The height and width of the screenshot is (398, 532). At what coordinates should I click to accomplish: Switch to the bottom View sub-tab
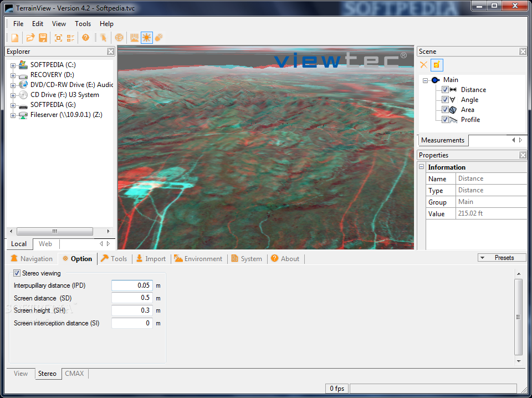tap(21, 374)
